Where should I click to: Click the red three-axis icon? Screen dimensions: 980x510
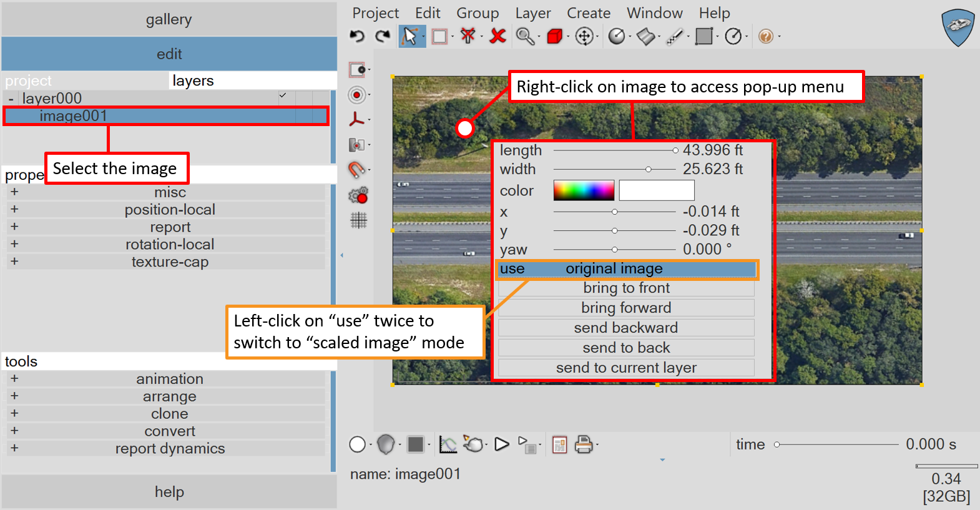357,119
